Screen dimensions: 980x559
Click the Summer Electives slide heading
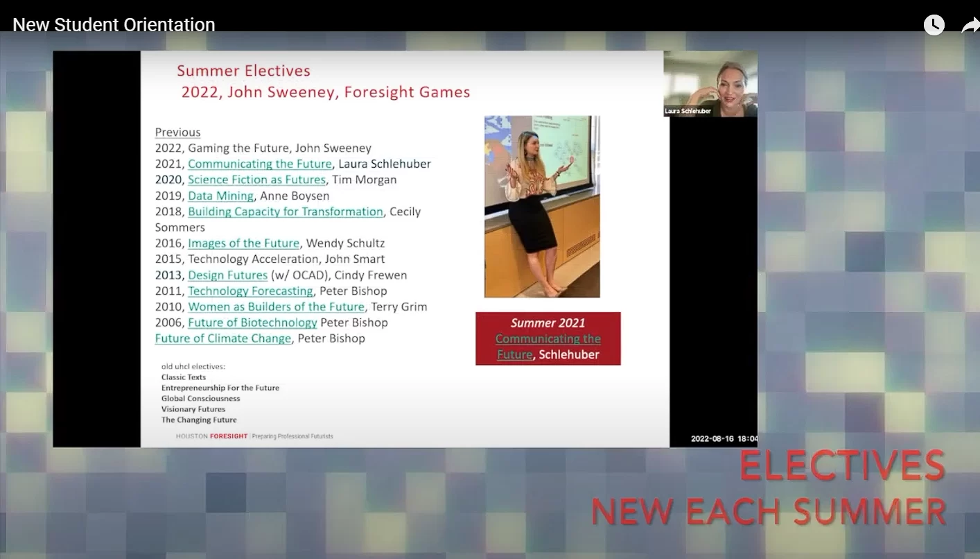click(x=243, y=71)
